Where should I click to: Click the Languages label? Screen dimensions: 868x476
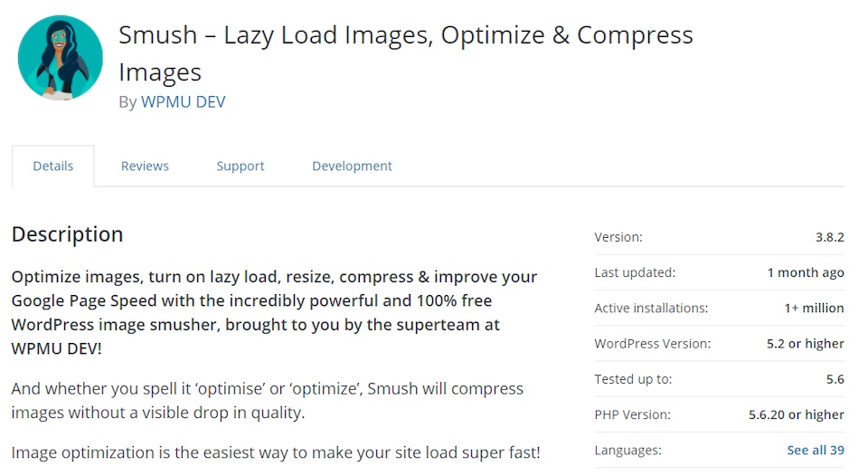point(627,450)
